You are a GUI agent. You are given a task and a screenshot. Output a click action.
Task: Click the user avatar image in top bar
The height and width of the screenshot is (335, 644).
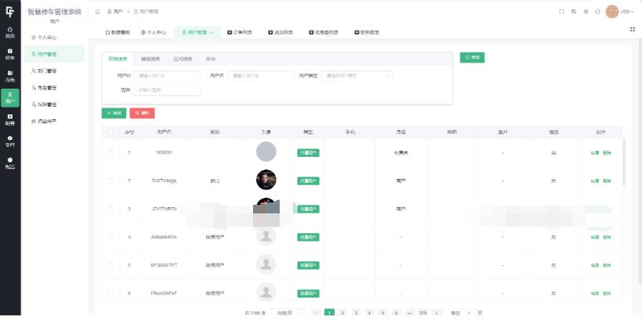(612, 12)
